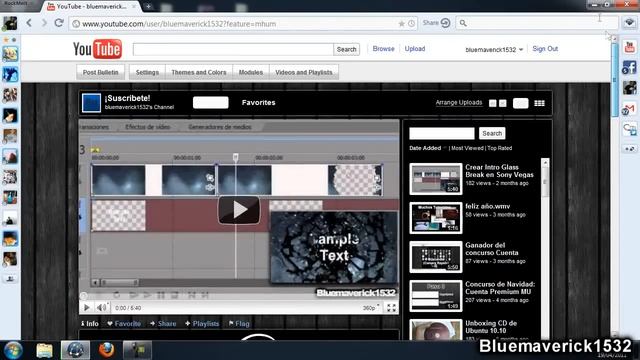Click the YouTube search input field

pyautogui.click(x=233, y=49)
